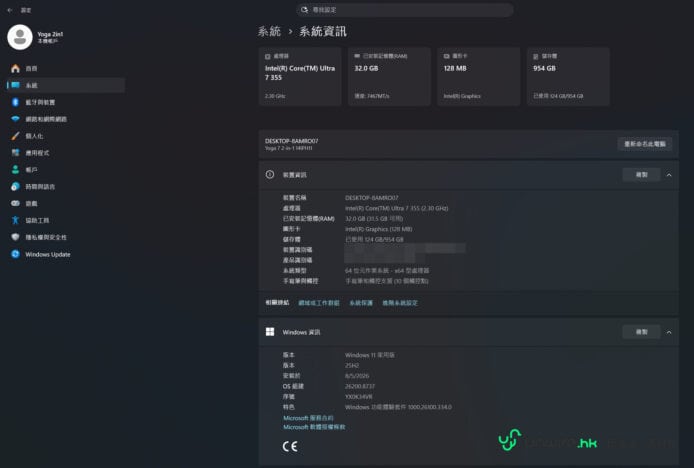Click the Intel(R) Graphics (128 MB) value
The height and width of the screenshot is (468, 694).
[x=378, y=229]
